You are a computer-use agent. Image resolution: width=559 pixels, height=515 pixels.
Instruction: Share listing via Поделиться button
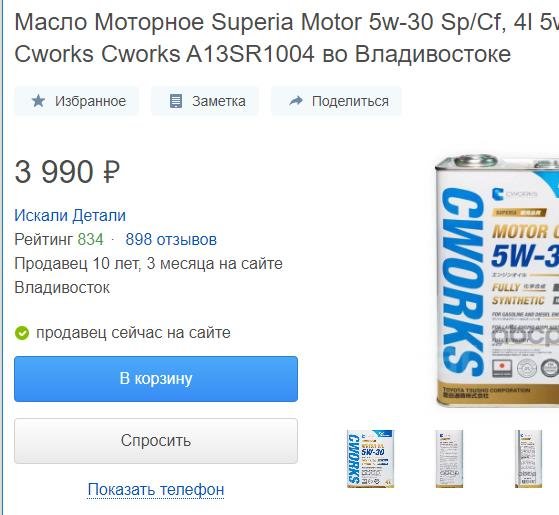coord(336,101)
